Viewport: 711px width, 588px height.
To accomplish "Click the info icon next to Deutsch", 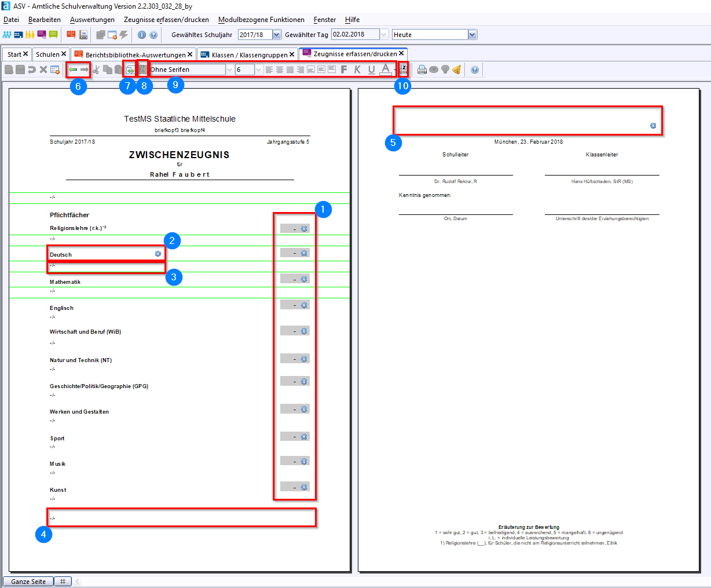I will coord(158,254).
